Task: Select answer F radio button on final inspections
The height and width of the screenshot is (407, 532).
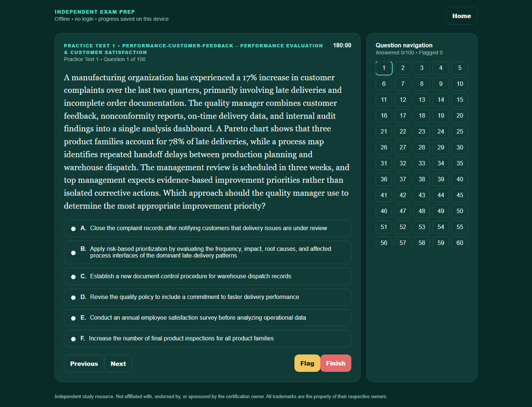Action: 74,339
